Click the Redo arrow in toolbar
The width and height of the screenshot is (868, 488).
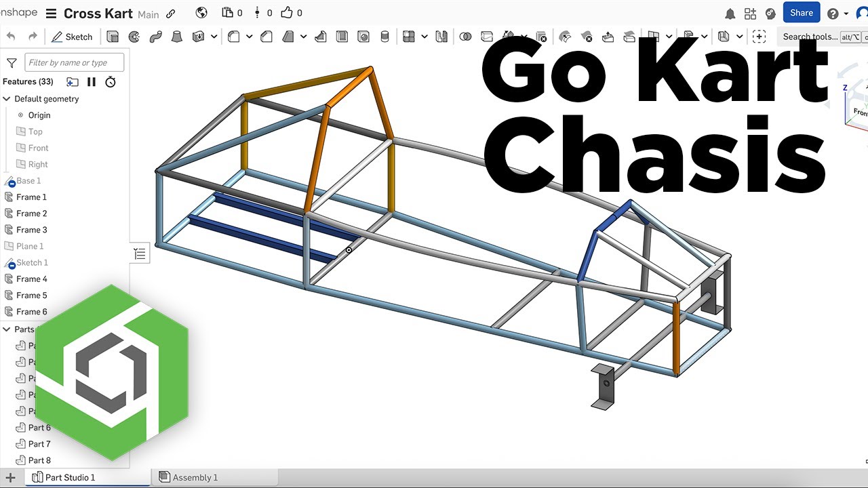click(x=33, y=37)
